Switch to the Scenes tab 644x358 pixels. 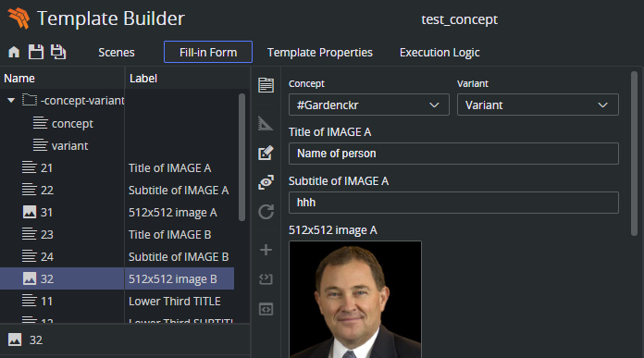[x=117, y=52]
